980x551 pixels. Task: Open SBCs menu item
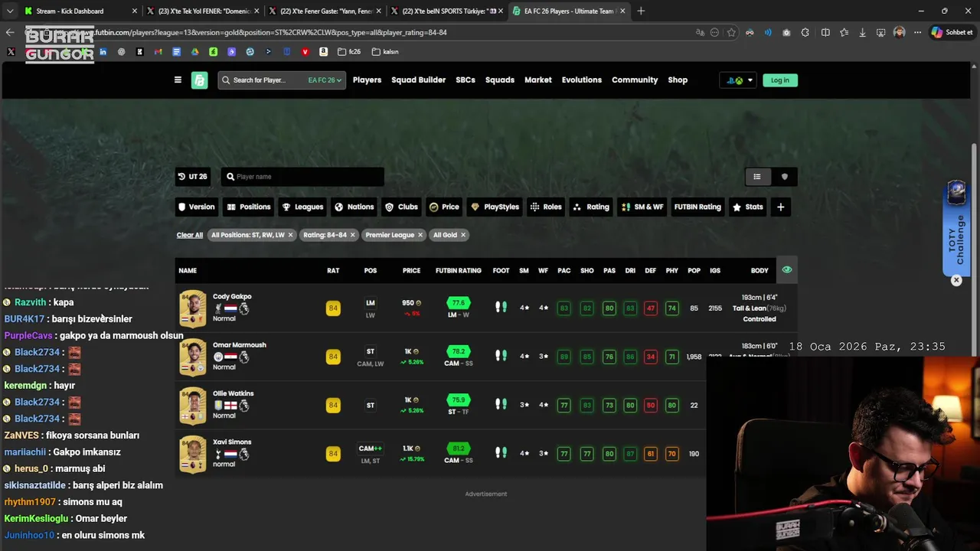coord(465,80)
